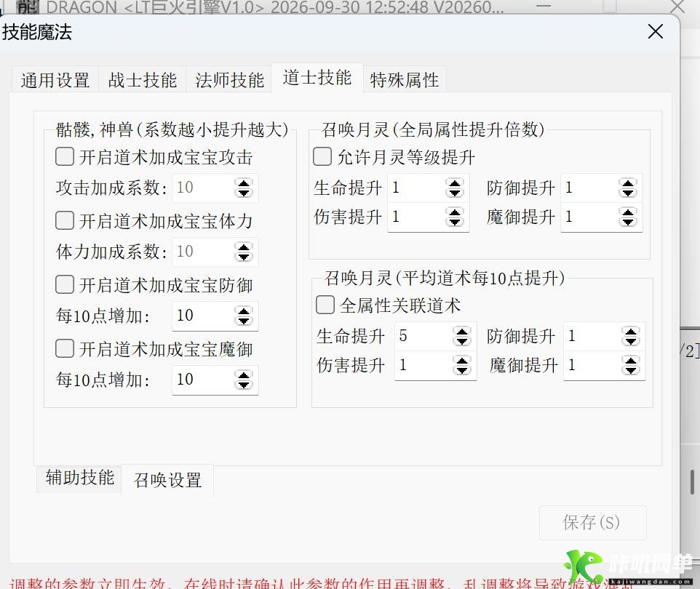
Task: Increase 每10点增加 value under 宝宝防御
Action: click(x=244, y=311)
